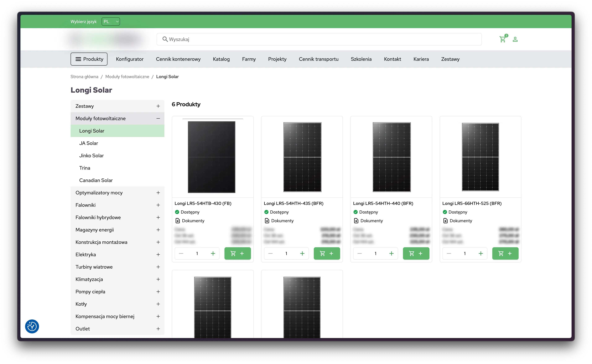Increase quantity for LR5-54HTH-440 (BFR)
Viewport: 592px width, 364px height.
click(x=392, y=253)
